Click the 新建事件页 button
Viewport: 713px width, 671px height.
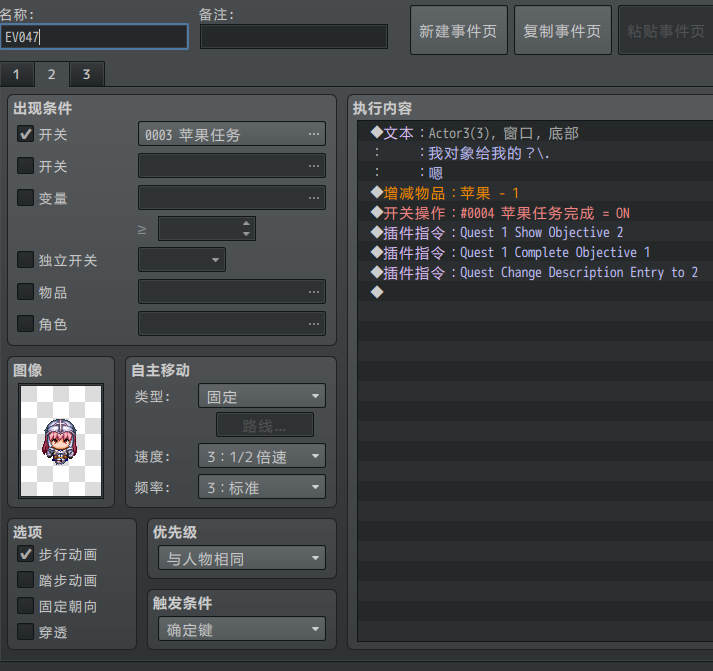(458, 30)
